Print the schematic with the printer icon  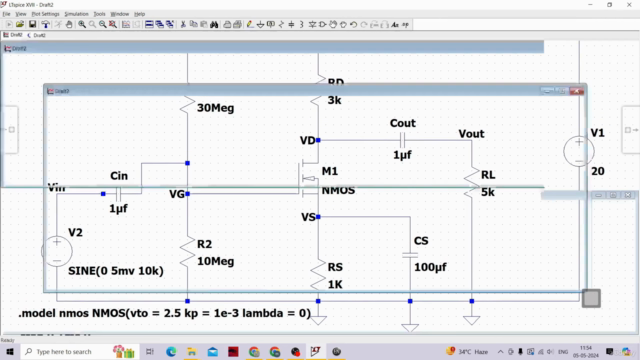coord(227,24)
